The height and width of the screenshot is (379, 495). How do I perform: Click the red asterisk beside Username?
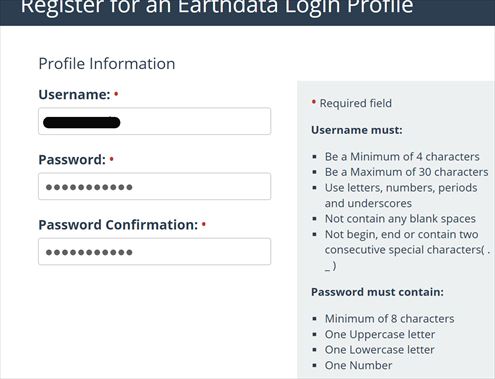116,94
